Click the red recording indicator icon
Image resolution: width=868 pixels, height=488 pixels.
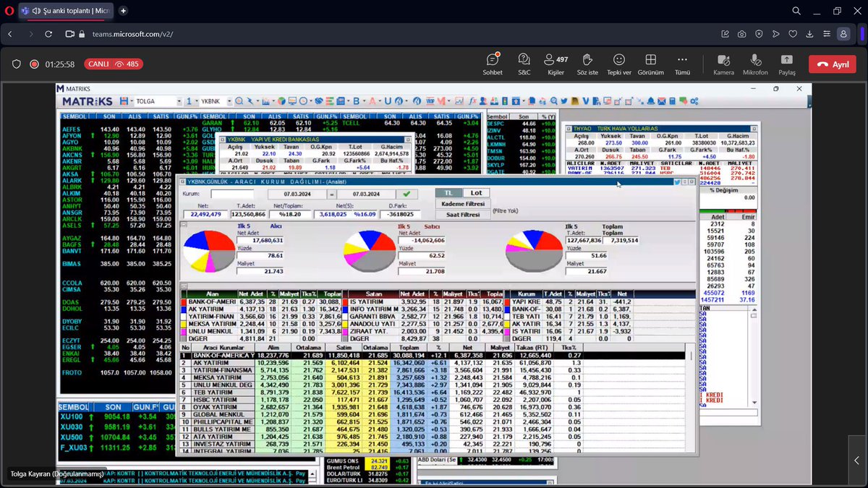pyautogui.click(x=34, y=64)
